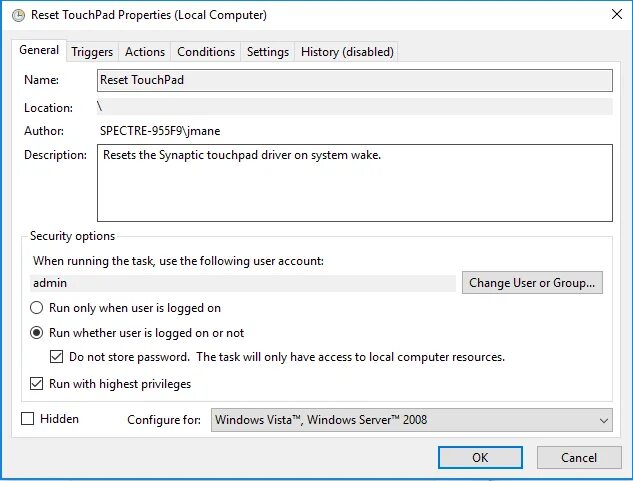The height and width of the screenshot is (481, 633).
Task: Select Run only when user is logged on
Action: tap(36, 308)
